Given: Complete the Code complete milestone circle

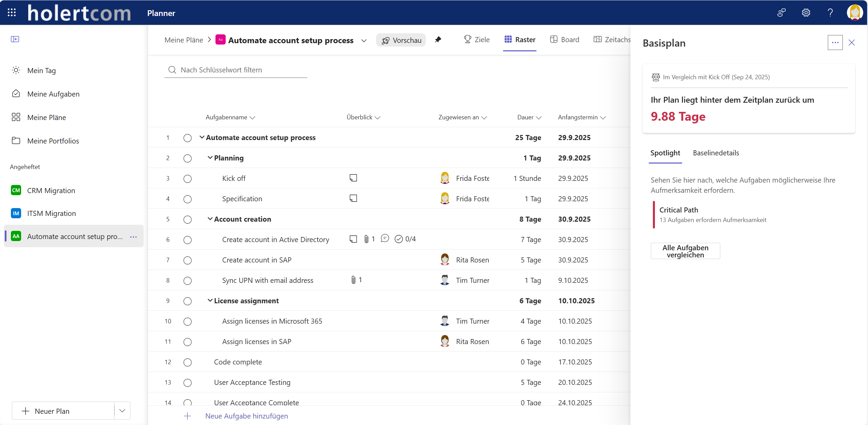Looking at the screenshot, I should point(188,362).
